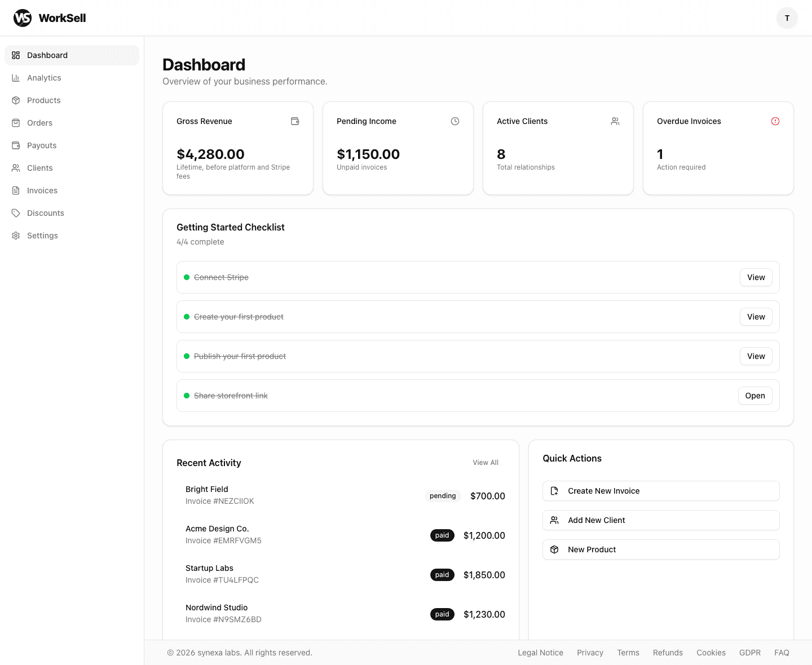812x665 pixels.
Task: Open the Legal Notice footer link
Action: click(540, 653)
